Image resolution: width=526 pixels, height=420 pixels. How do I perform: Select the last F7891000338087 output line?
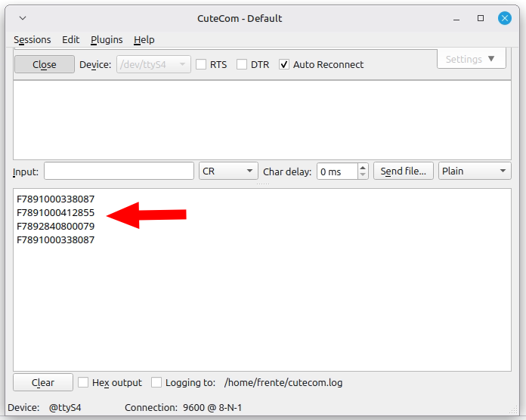click(56, 240)
